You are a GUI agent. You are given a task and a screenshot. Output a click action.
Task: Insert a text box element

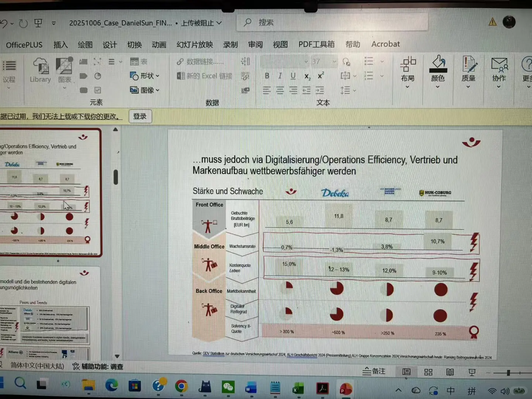tap(83, 62)
